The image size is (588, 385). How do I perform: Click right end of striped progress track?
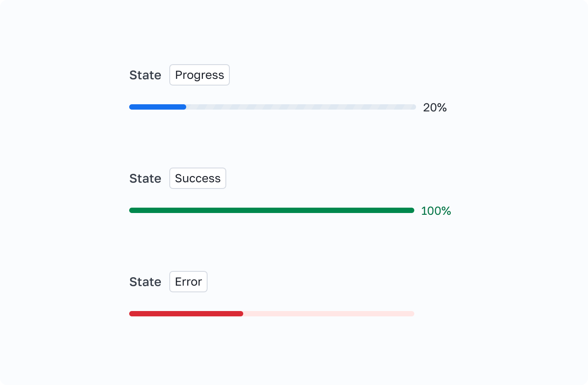[413, 107]
